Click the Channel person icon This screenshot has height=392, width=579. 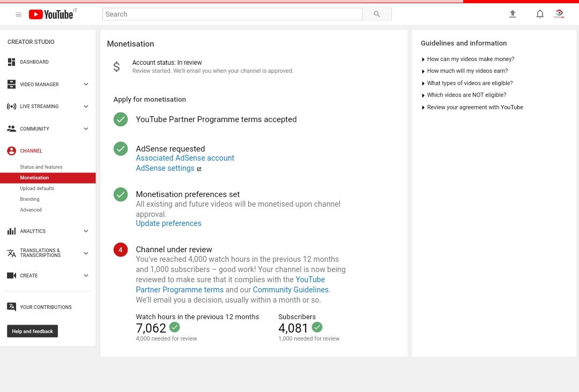coord(11,151)
